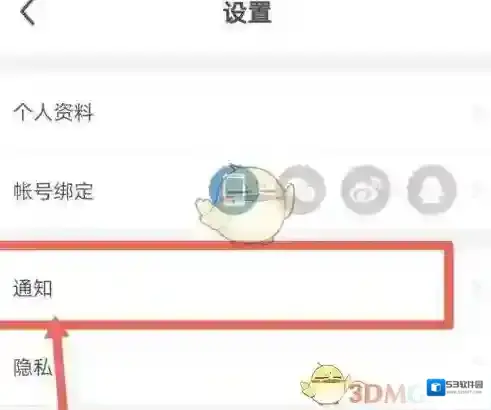Open the 隐私 settings entry

(245, 367)
